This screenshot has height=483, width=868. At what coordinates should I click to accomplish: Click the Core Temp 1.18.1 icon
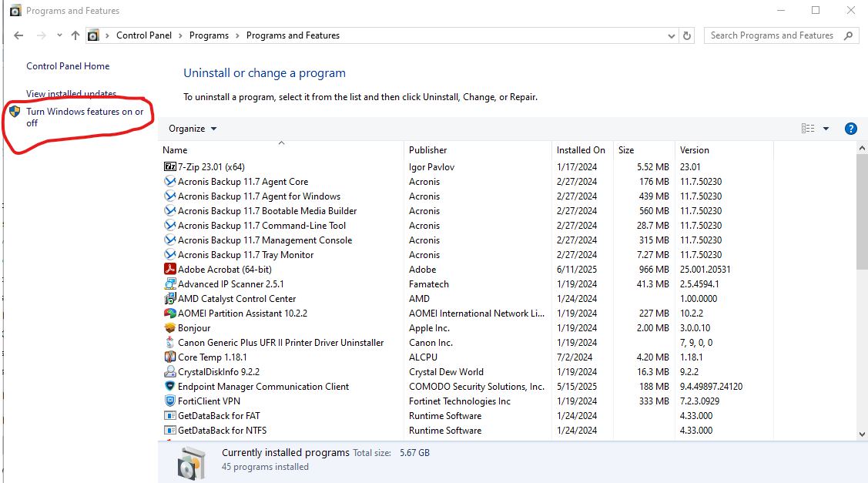pos(170,357)
